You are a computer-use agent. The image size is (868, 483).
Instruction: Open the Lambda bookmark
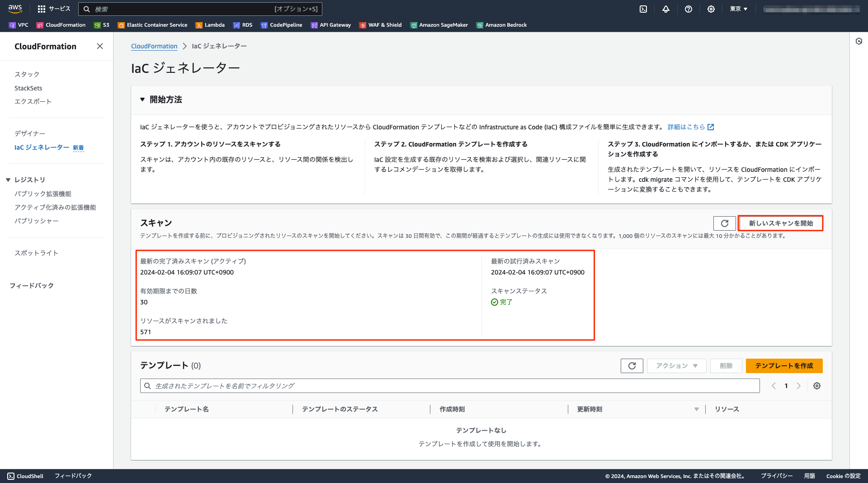210,25
